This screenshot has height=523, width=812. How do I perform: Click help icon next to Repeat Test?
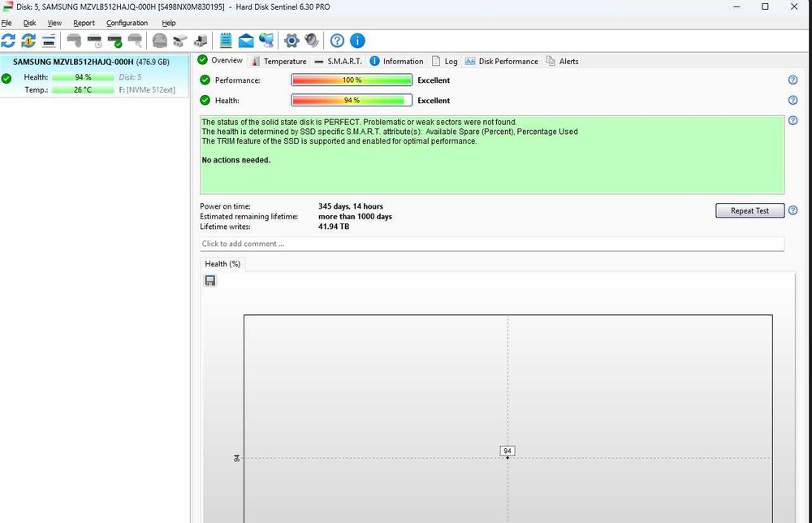point(793,210)
